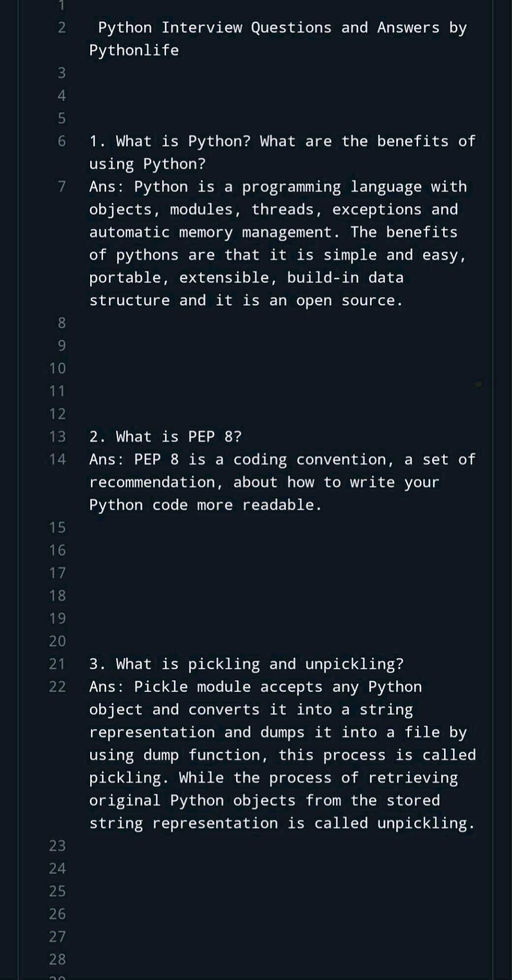The height and width of the screenshot is (980, 512).
Task: Click 'portable, extensible, build-in data' line
Action: (246, 277)
